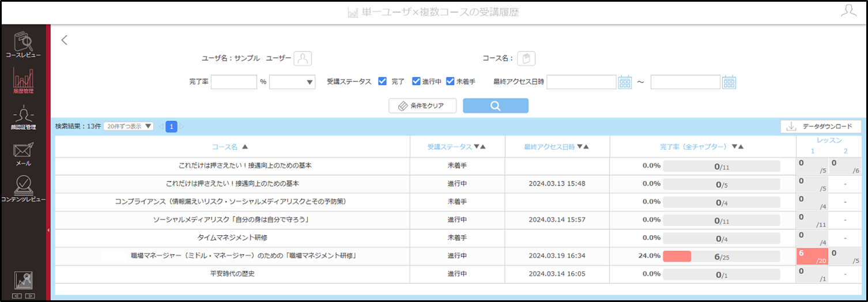Open the コンプライアンス（情報漏えいリスク…） course row
This screenshot has height=302, width=868.
[232, 202]
